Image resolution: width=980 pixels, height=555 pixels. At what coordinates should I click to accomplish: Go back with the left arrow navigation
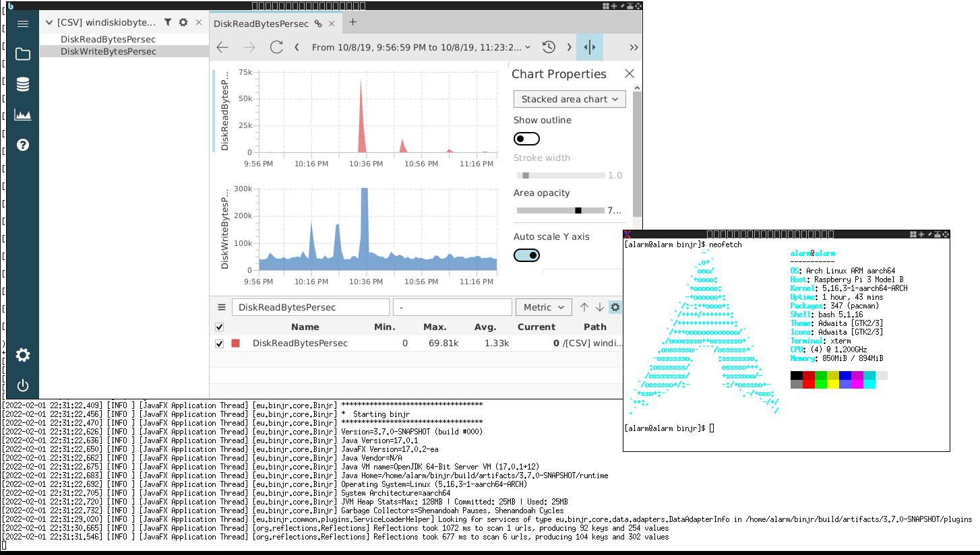tap(222, 47)
